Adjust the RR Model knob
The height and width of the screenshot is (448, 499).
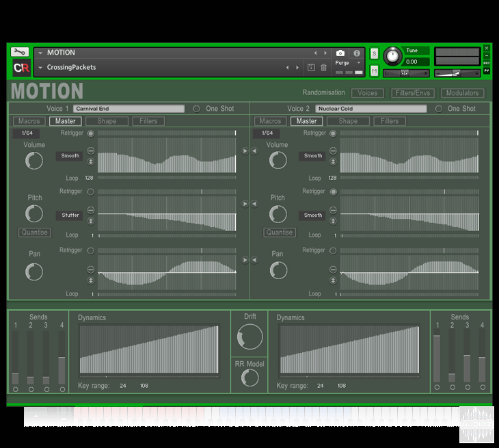pyautogui.click(x=249, y=378)
